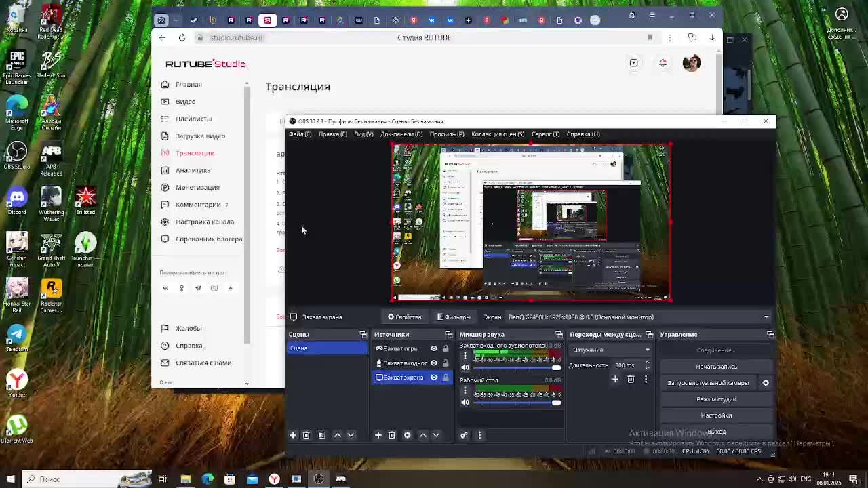Move scene down with arrow icon

click(351, 435)
